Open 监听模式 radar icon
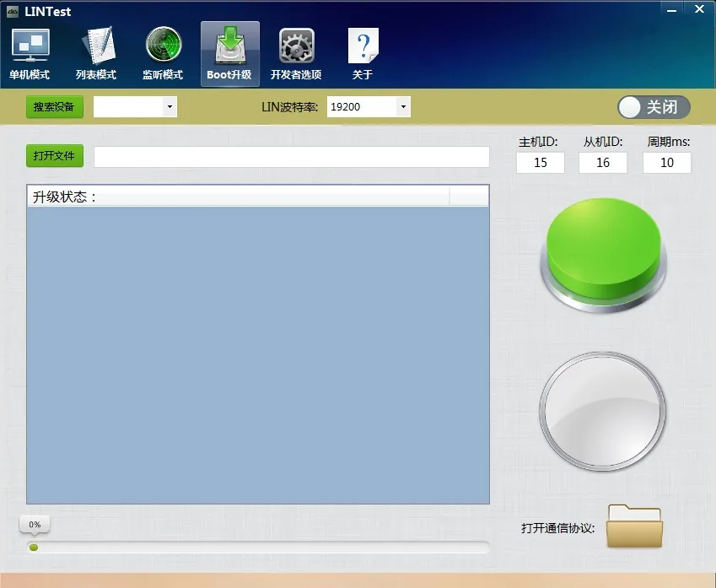716x588 pixels. (164, 45)
